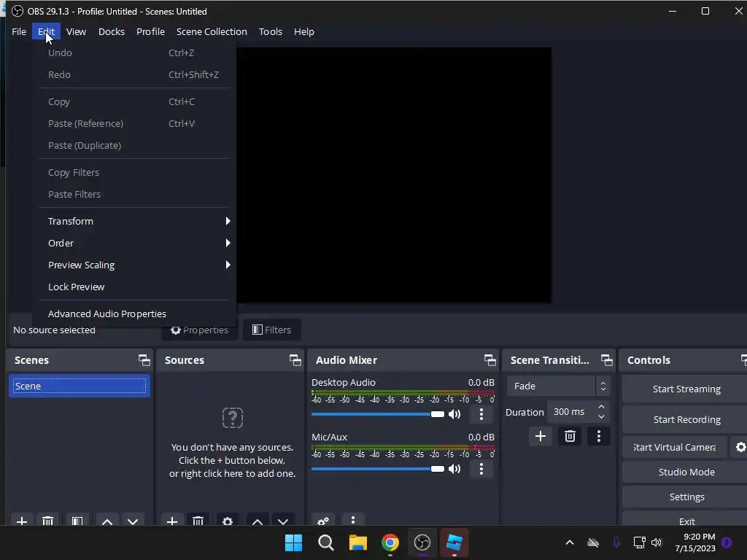The height and width of the screenshot is (560, 747).
Task: Add a new scene with plus icon
Action: [x=22, y=521]
